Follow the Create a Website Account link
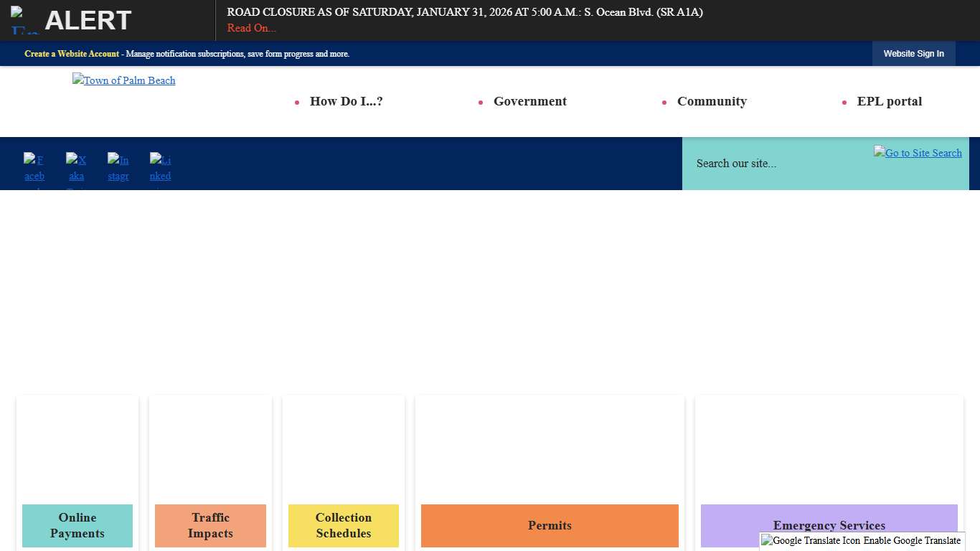Viewport: 980px width, 551px height. 72,54
